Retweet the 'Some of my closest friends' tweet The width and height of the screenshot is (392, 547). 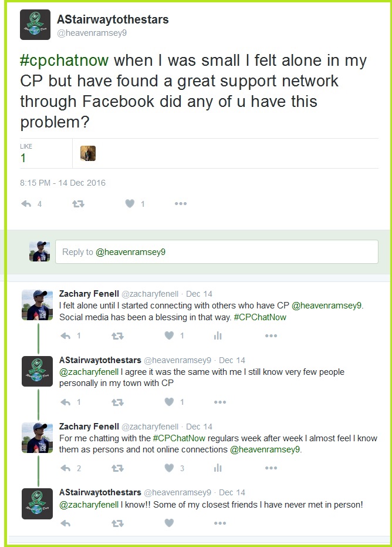click(117, 523)
